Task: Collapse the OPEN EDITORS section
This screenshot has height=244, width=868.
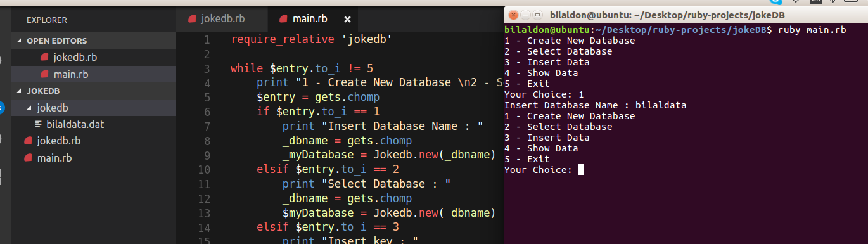Action: [56, 41]
